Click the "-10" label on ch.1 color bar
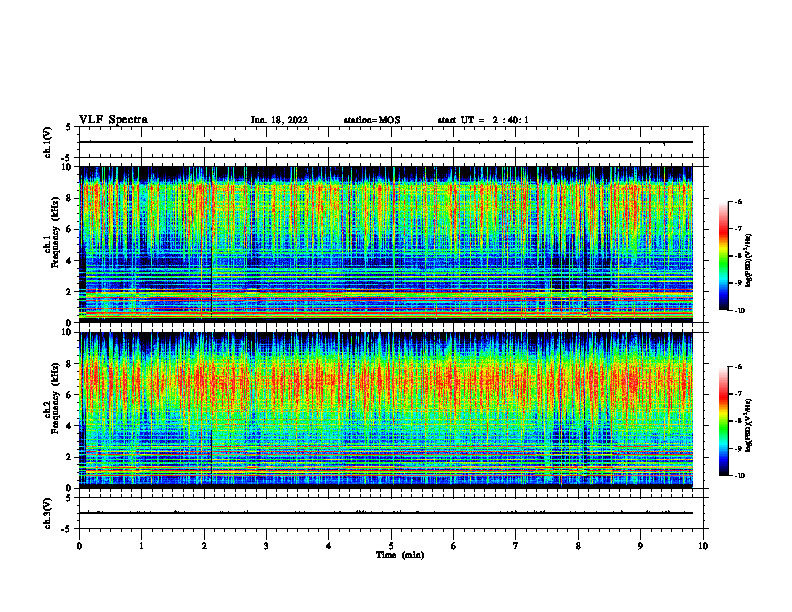Screen dimensions: 792x612 click(740, 311)
